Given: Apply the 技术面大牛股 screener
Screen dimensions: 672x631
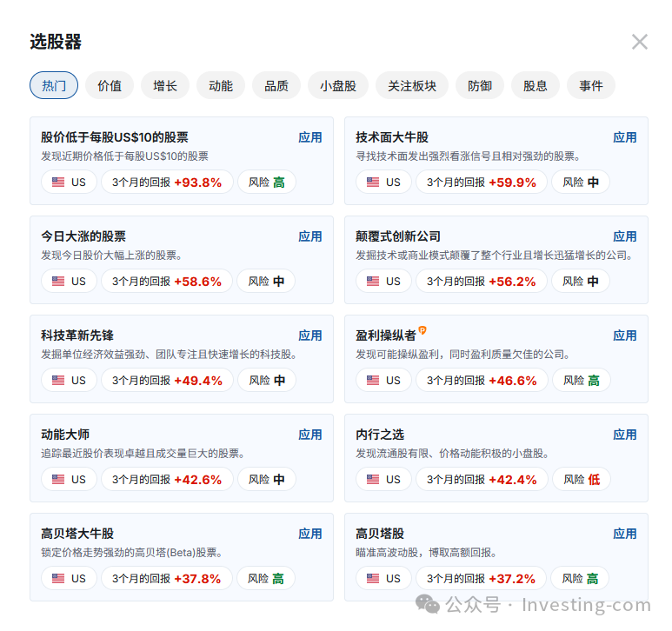Looking at the screenshot, I should 624,137.
